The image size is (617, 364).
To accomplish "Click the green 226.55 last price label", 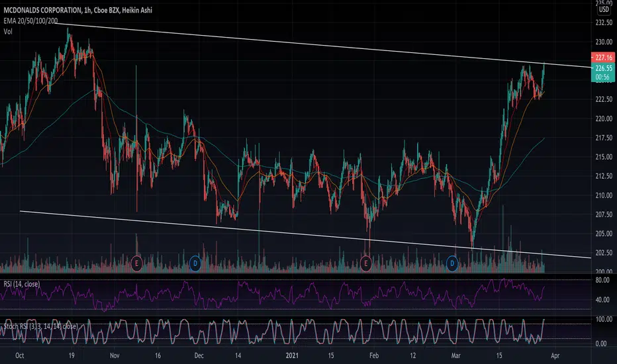I will coord(603,68).
